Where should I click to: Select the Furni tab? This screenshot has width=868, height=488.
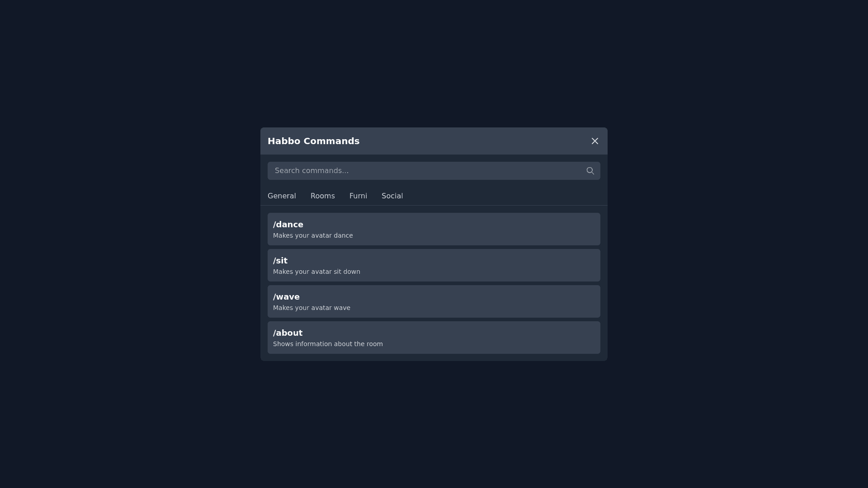click(358, 196)
